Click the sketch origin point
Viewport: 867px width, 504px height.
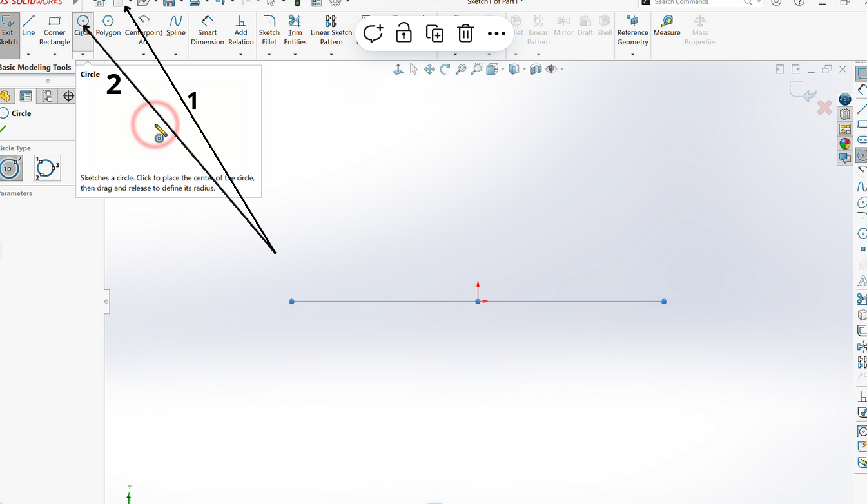tap(478, 301)
